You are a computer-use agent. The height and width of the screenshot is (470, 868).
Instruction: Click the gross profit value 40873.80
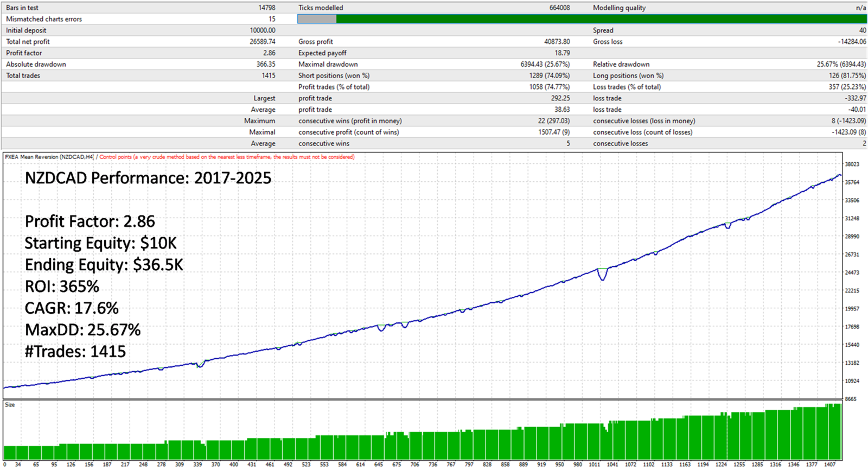point(557,42)
